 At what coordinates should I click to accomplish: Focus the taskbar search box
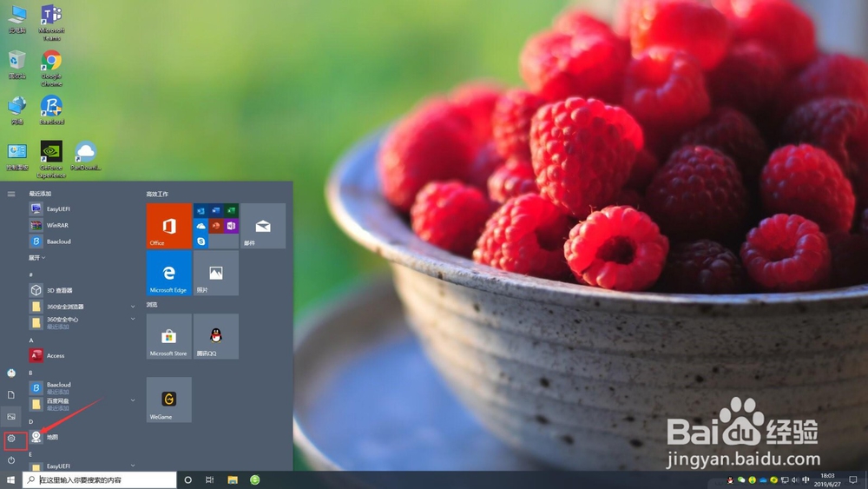(100, 479)
